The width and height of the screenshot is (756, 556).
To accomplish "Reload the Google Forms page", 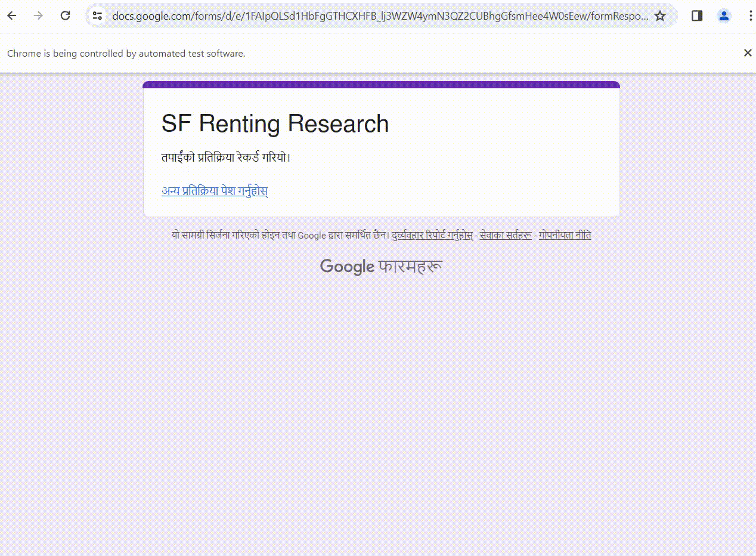I will 66,16.
